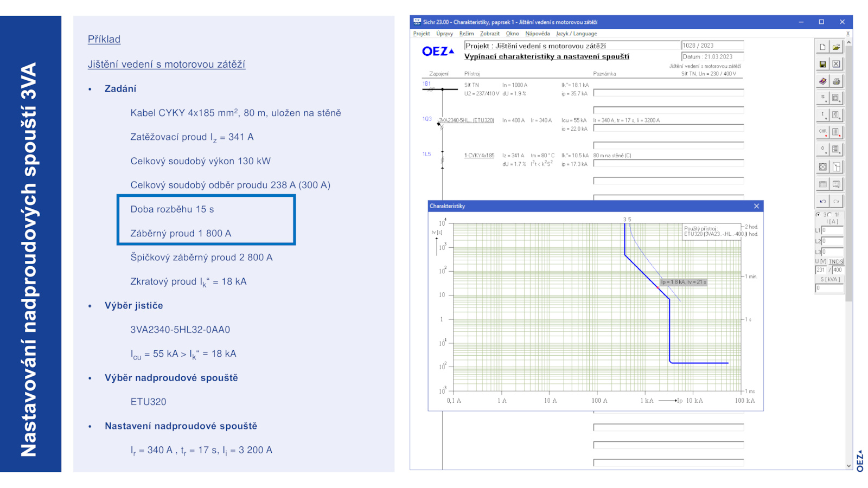Select the 3f three-phase radio button
This screenshot has height=488, width=868.
click(819, 215)
